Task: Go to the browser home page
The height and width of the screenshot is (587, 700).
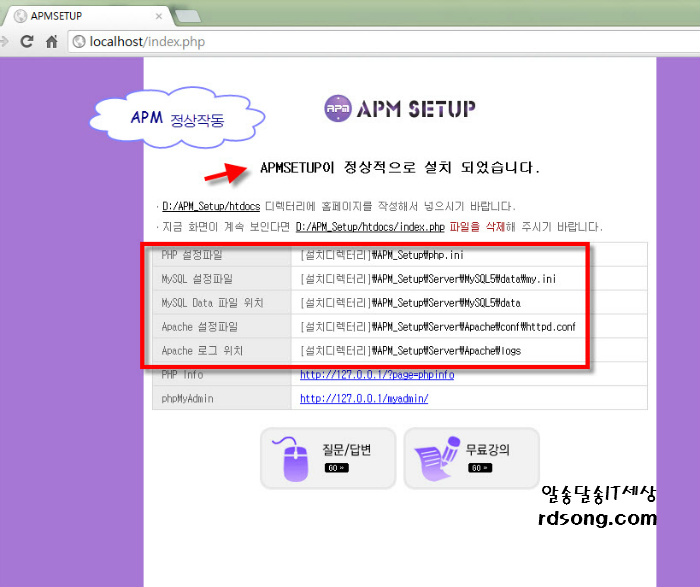Action: click(52, 42)
